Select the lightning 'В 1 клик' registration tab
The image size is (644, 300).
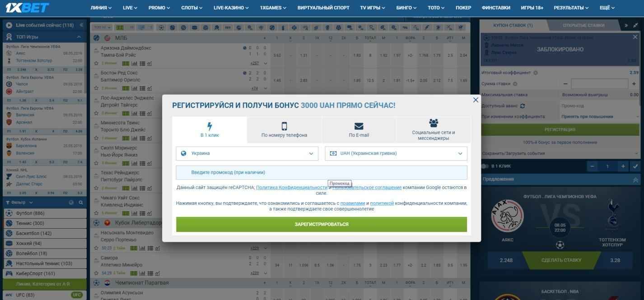210,130
